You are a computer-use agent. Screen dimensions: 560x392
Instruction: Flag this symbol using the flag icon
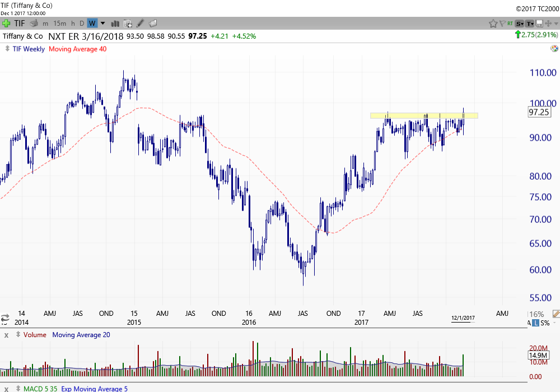pyautogui.click(x=501, y=23)
